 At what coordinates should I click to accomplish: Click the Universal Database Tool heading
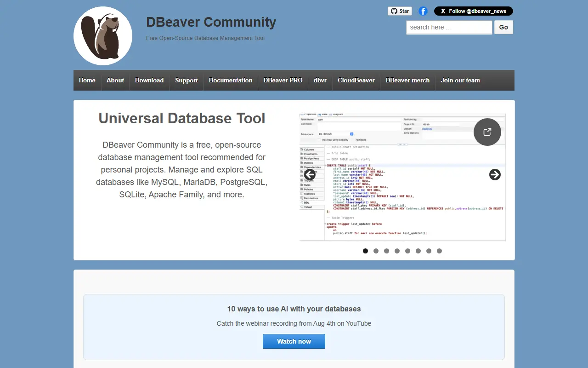coord(182,118)
